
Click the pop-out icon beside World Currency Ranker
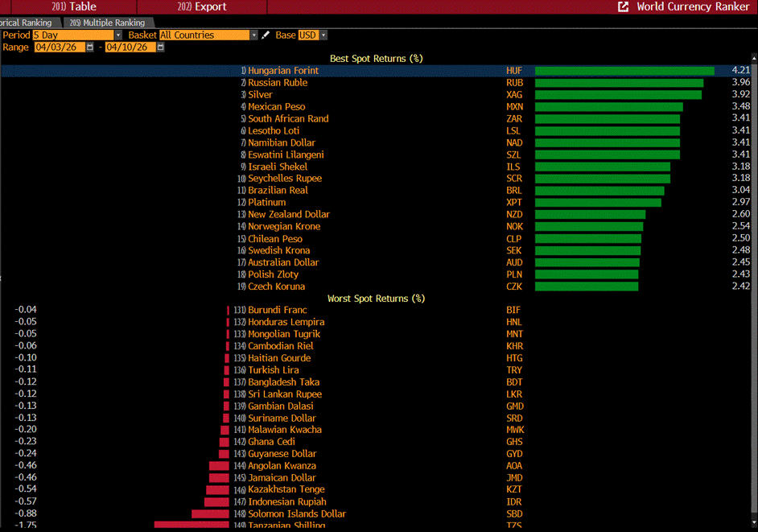click(x=623, y=6)
